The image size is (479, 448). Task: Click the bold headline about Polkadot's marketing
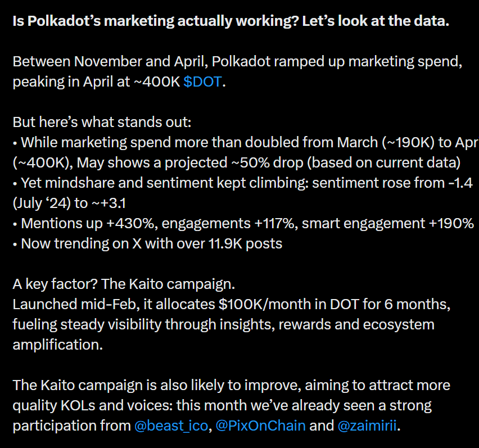(231, 21)
